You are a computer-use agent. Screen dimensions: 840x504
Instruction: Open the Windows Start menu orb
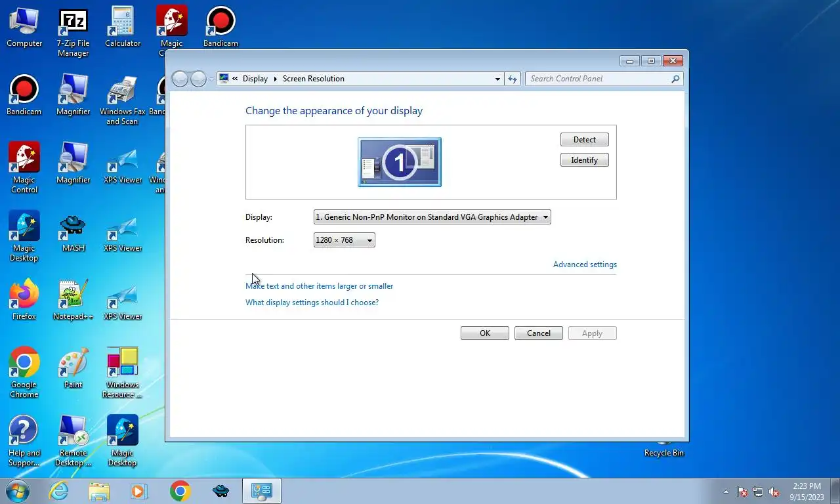click(18, 491)
